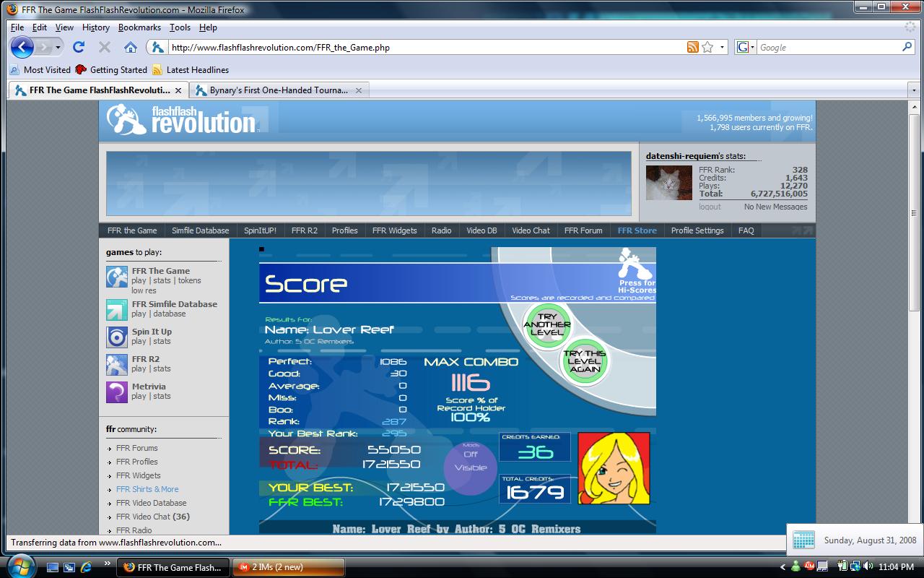The image size is (924, 578).
Task: Switch to Bynary's First One-Handed Tournament tab
Action: pos(279,90)
